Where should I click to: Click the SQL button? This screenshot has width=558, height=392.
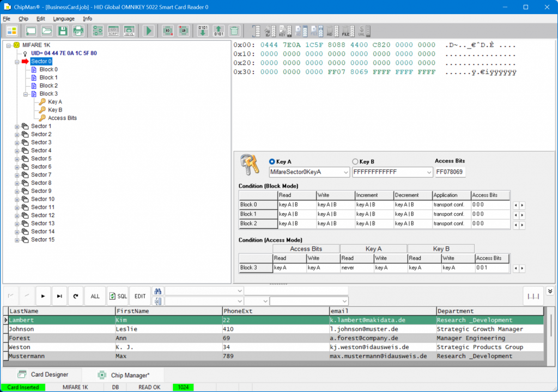tap(118, 296)
